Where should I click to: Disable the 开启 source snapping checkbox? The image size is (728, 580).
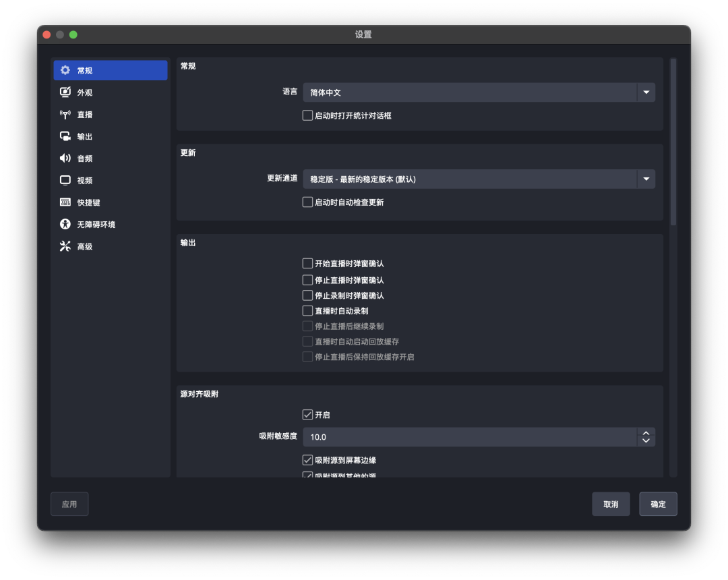pos(307,415)
